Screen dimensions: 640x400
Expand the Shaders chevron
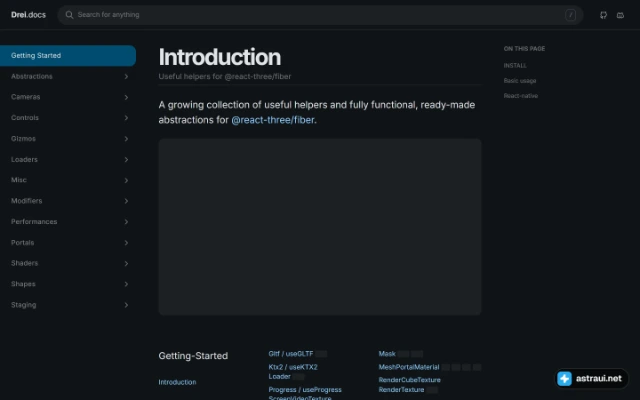tap(126, 263)
